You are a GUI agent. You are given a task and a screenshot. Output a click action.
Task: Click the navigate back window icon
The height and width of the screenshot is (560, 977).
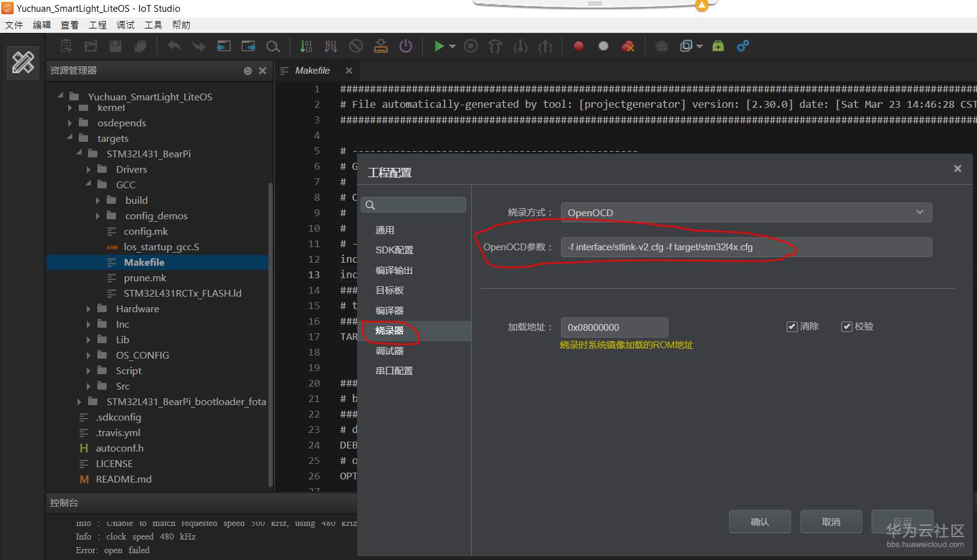[224, 46]
